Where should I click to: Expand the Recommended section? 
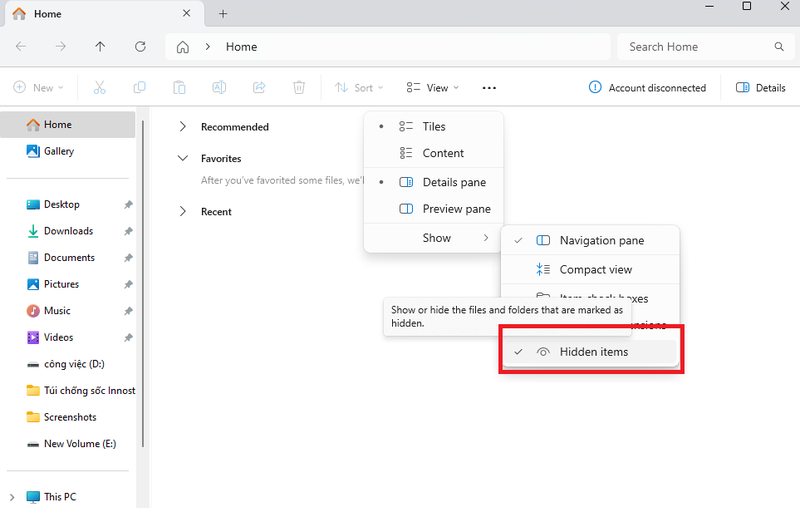point(183,127)
